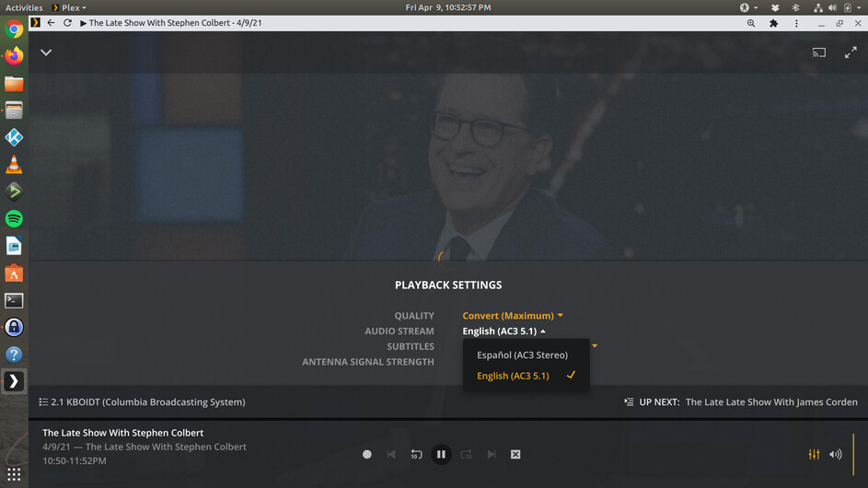
Task: Collapse the player with the down chevron
Action: pos(46,52)
